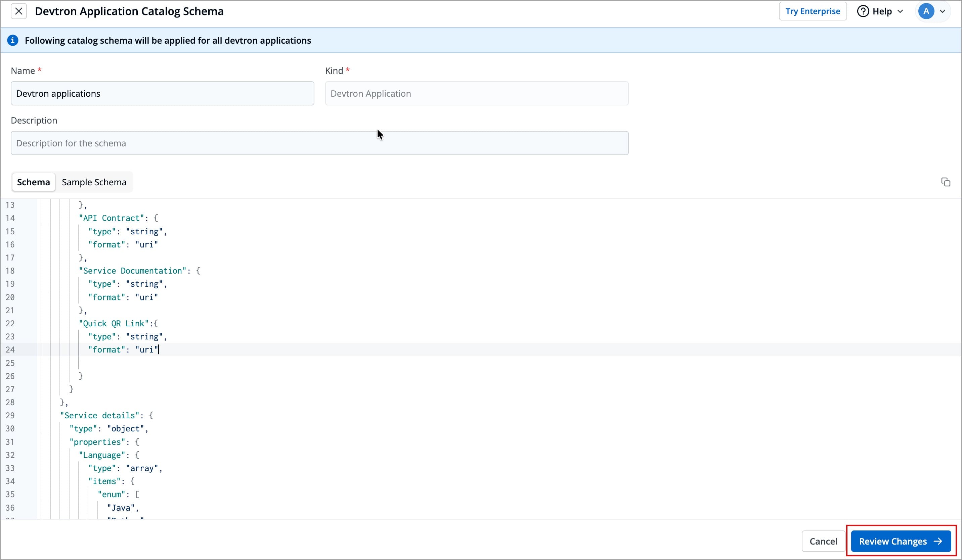Open Help via the question mark icon
Viewport: 962px width, 560px height.
point(864,11)
